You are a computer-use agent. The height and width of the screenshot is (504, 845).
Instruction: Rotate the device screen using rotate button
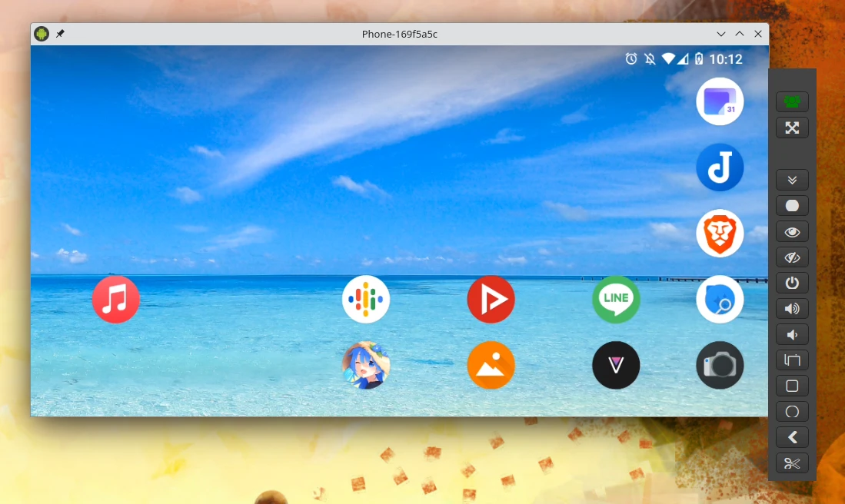pos(792,360)
